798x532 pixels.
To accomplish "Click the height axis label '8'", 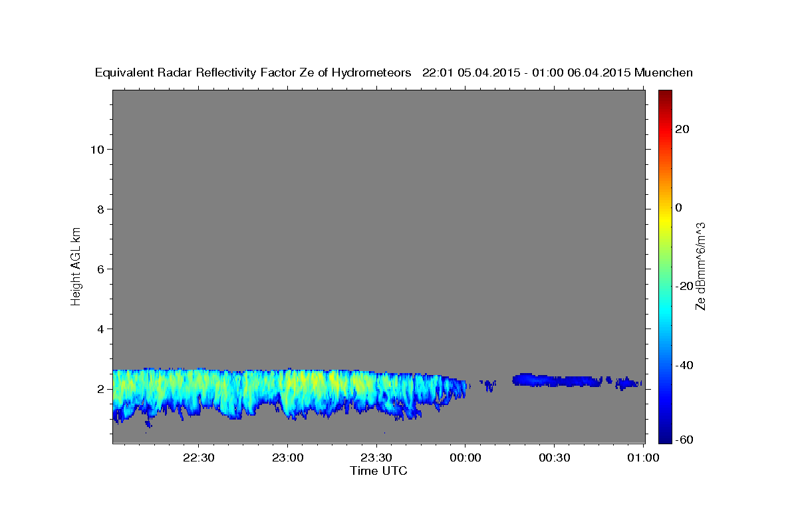I will (100, 209).
